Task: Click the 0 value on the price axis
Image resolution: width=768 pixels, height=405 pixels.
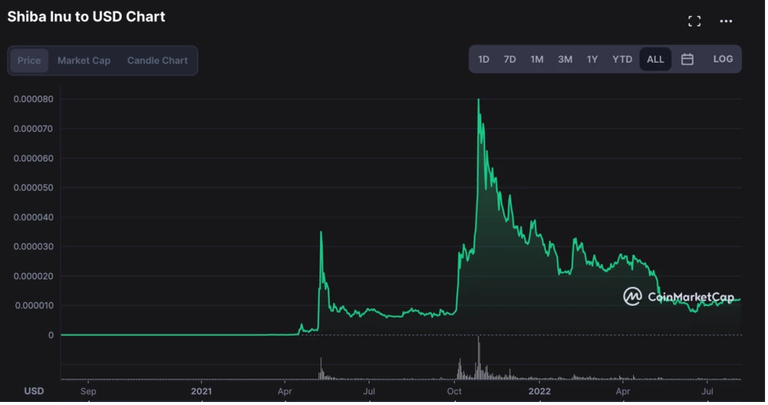Action: click(x=51, y=335)
